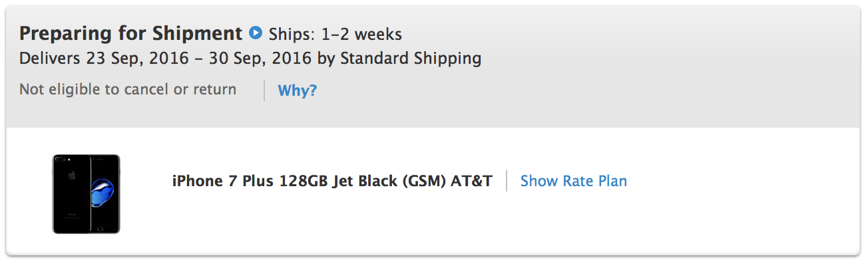This screenshot has width=868, height=262.
Task: Click the Not eligible to cancel or return notice
Action: pos(128,89)
